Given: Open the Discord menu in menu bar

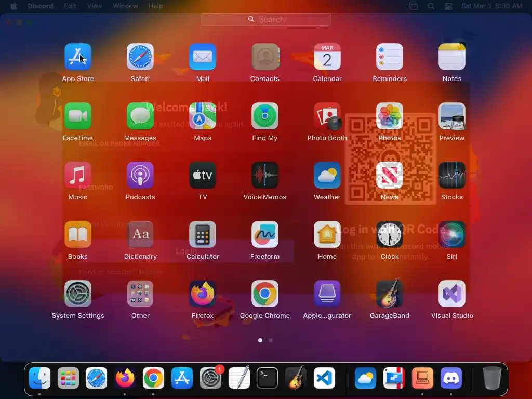Looking at the screenshot, I should [x=41, y=6].
